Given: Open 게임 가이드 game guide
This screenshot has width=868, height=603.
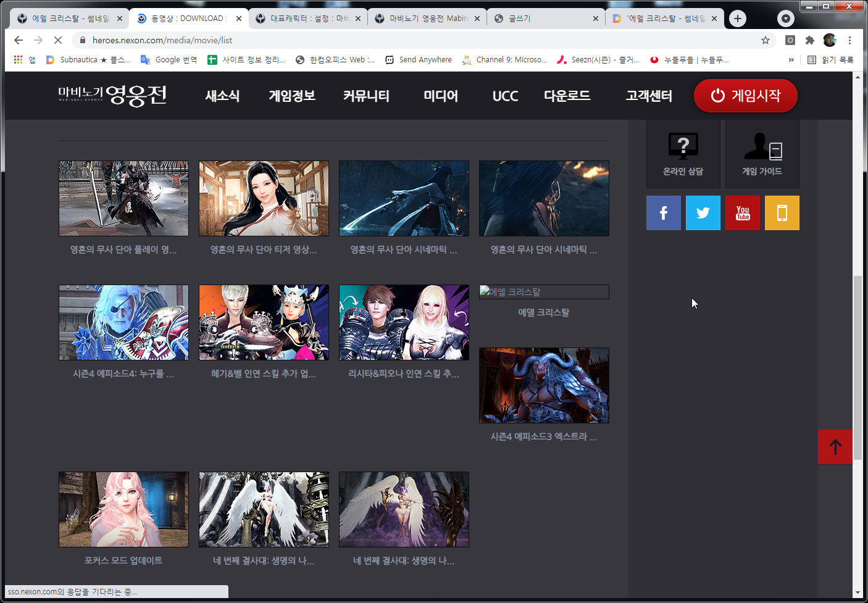Looking at the screenshot, I should click(762, 154).
